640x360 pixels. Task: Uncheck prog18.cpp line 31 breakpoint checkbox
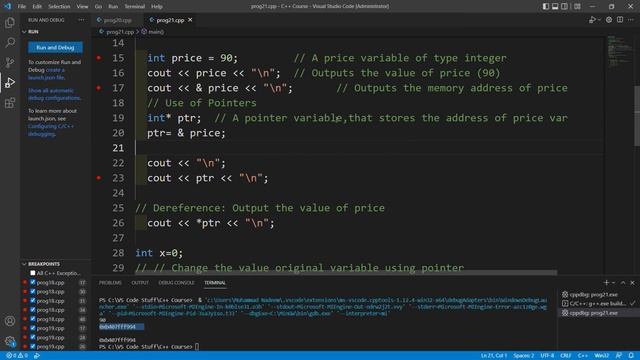click(x=33, y=300)
